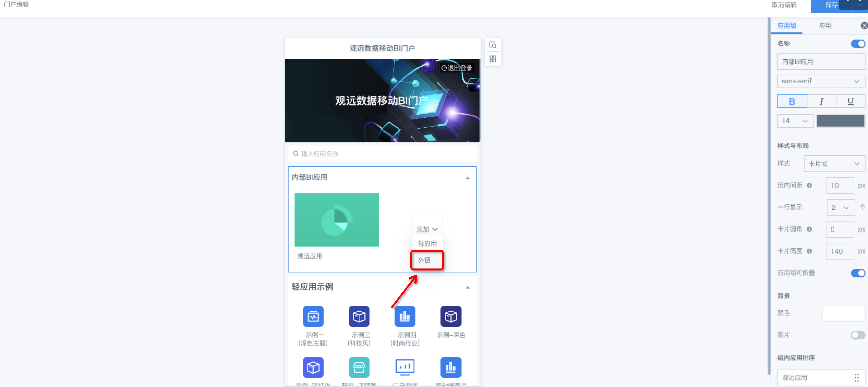Click the 内部BI应用 group title

coord(309,177)
